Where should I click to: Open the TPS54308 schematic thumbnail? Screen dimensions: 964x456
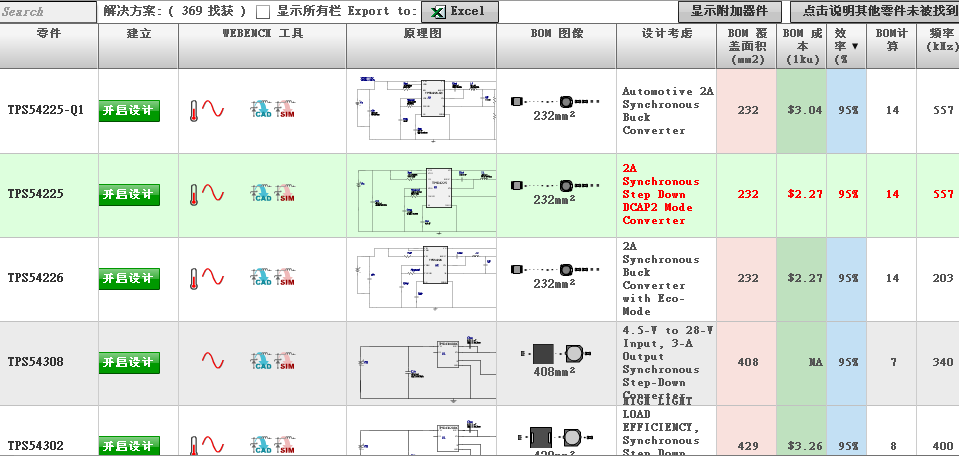click(x=427, y=368)
